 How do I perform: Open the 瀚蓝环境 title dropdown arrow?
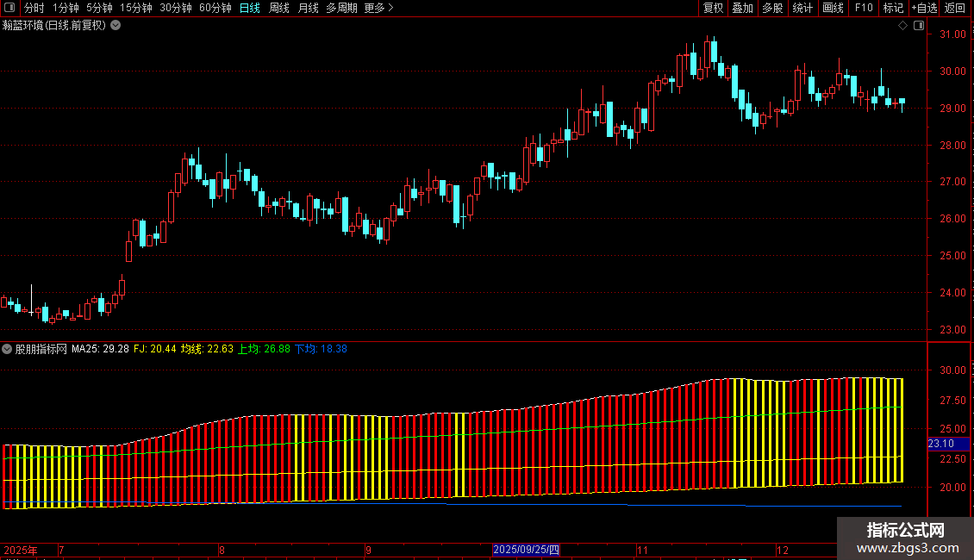click(x=116, y=26)
